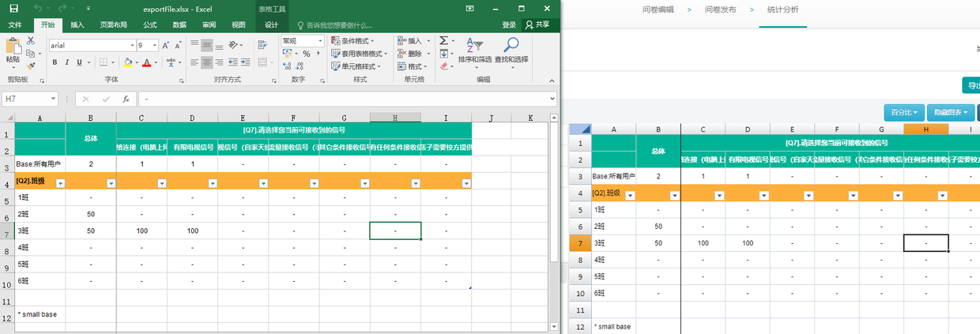Open the 文件 File menu
The width and height of the screenshot is (980, 334).
coord(15,24)
